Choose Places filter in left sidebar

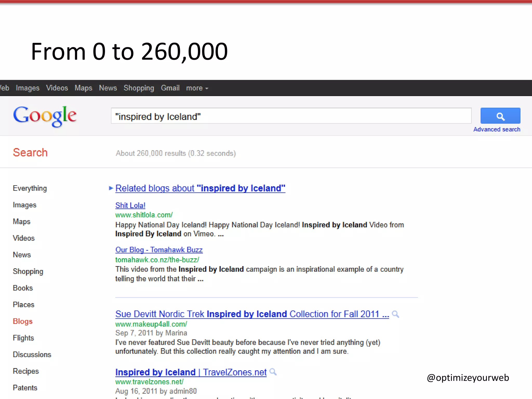pyautogui.click(x=24, y=305)
